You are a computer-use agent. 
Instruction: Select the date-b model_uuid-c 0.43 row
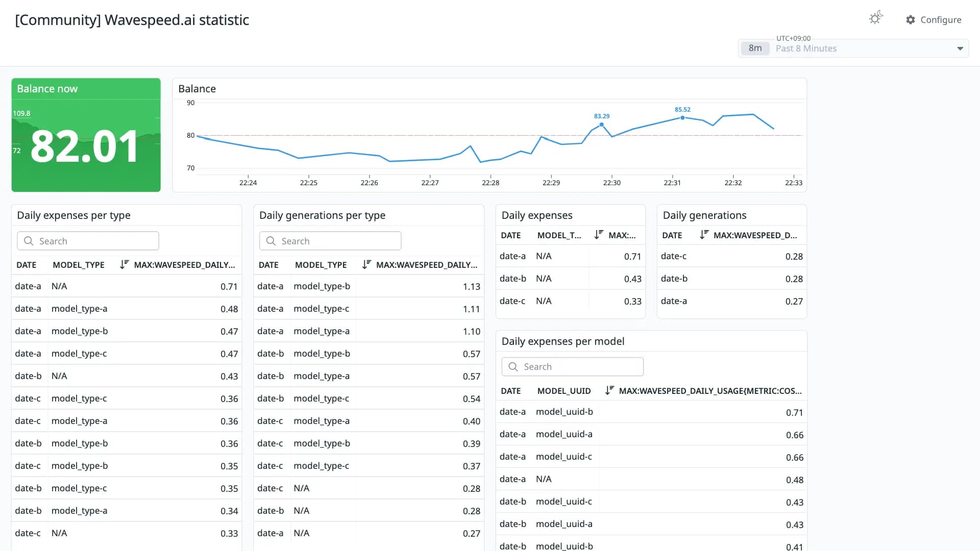pyautogui.click(x=651, y=502)
